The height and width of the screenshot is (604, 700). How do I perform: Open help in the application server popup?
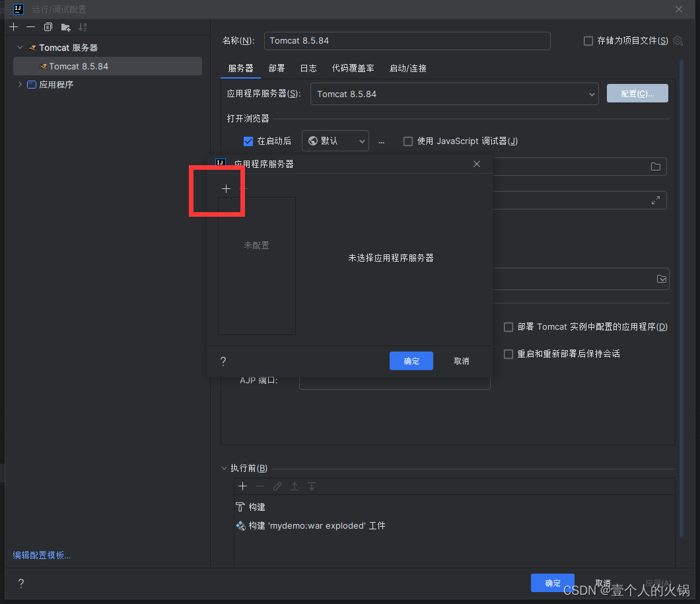click(x=223, y=361)
